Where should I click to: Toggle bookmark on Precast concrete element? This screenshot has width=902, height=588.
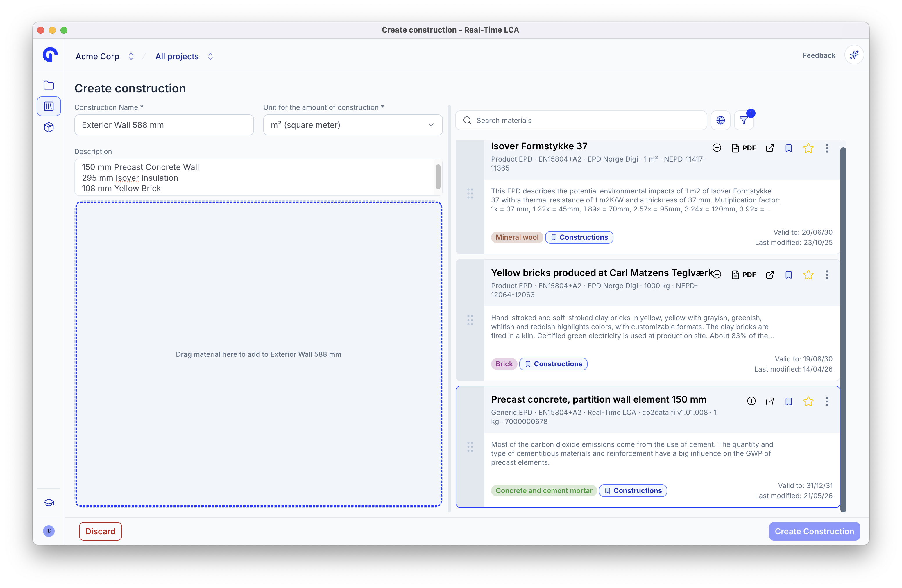click(x=788, y=401)
